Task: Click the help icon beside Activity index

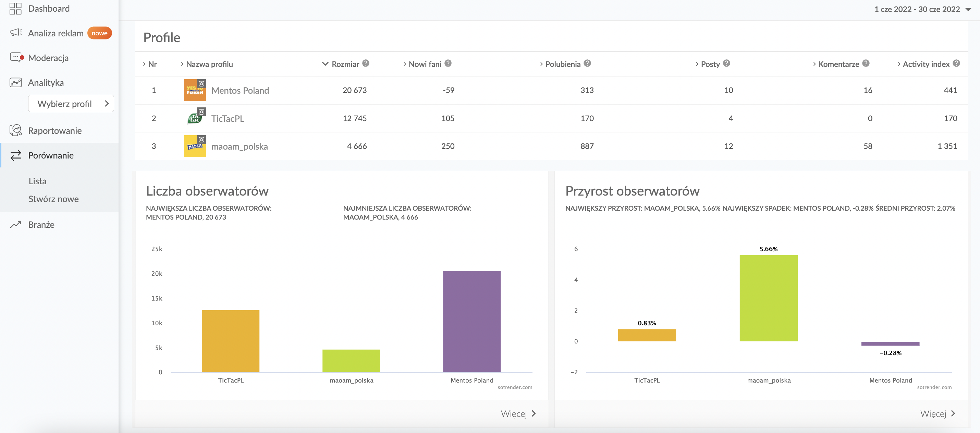Action: coord(956,63)
